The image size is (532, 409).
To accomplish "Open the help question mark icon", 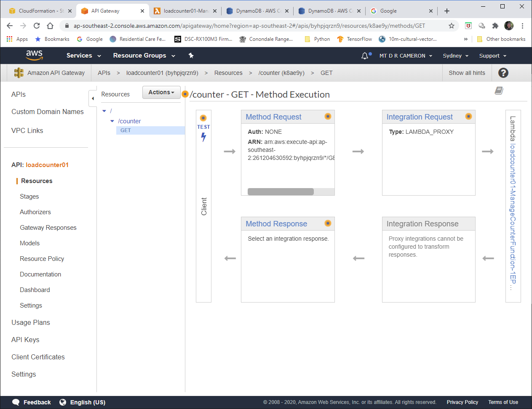I will [503, 73].
